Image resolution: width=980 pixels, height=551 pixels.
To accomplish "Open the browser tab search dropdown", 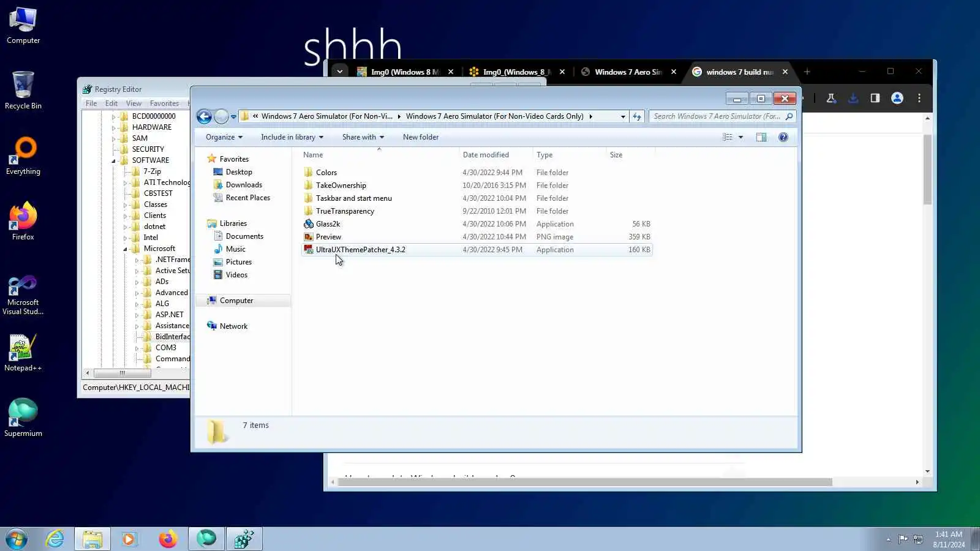I will (x=339, y=72).
